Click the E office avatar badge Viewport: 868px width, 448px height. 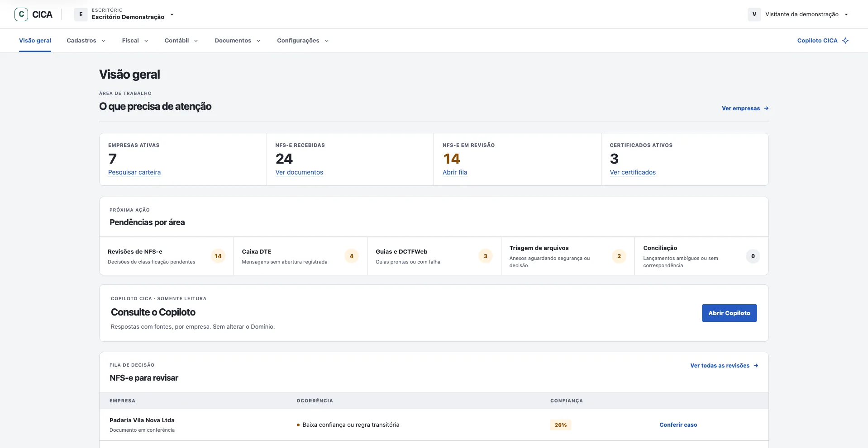[x=81, y=14]
